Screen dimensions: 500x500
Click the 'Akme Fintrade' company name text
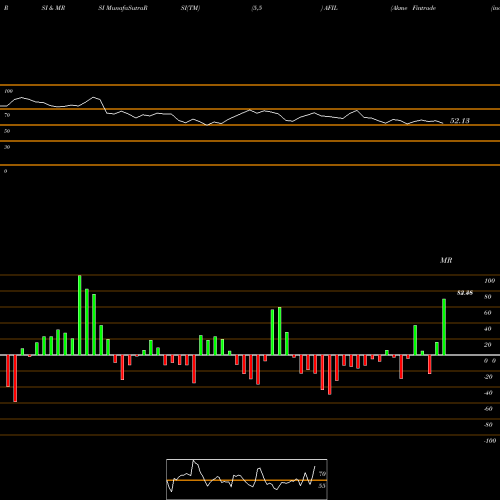413,8
